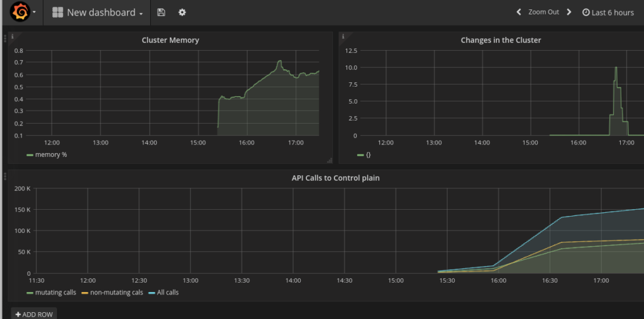Click the 'Zoom Out' button

click(543, 13)
